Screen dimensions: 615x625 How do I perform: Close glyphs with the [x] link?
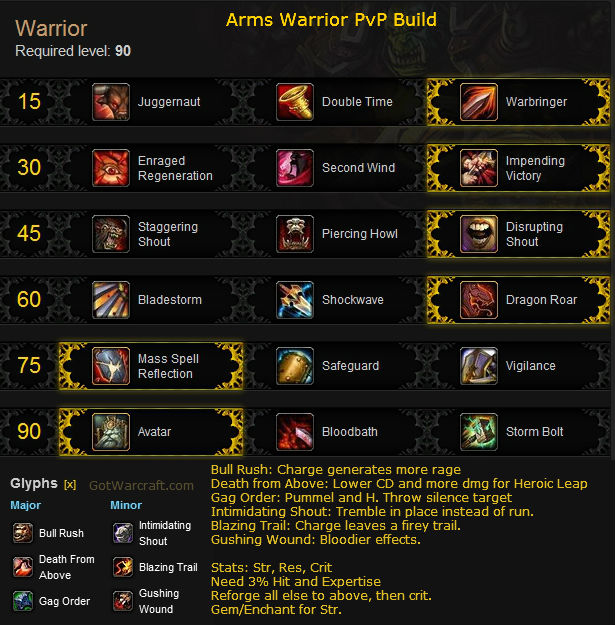click(70, 485)
